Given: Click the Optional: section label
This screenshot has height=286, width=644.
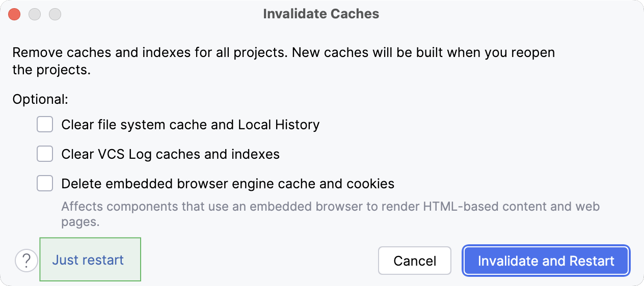Looking at the screenshot, I should (40, 99).
